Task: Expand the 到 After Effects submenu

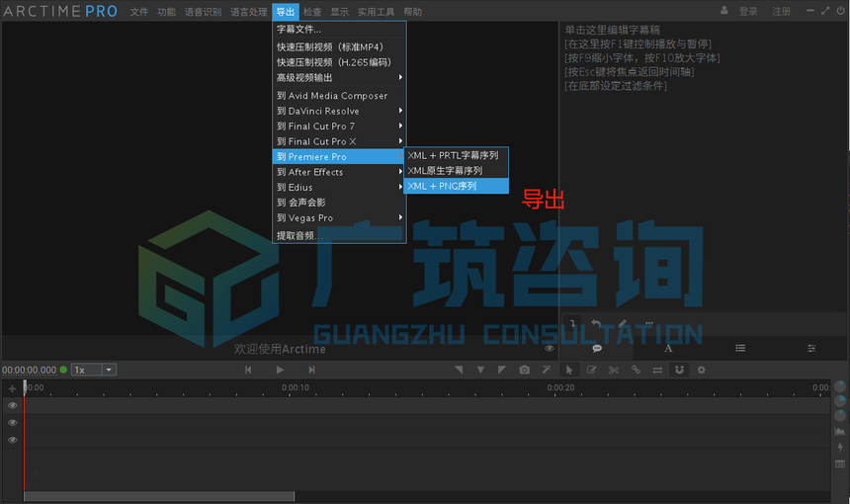Action: pyautogui.click(x=339, y=172)
